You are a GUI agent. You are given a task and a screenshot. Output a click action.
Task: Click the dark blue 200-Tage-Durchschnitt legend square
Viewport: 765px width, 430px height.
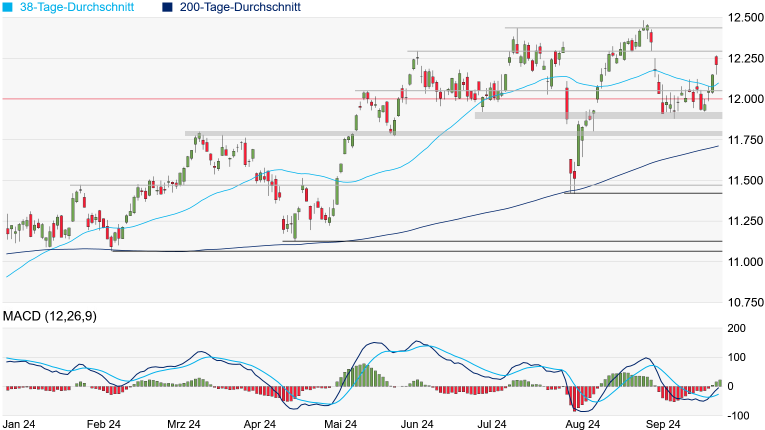point(166,7)
